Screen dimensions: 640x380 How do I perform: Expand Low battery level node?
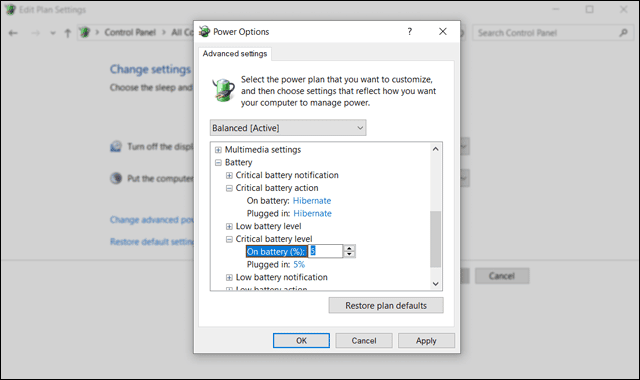point(229,227)
